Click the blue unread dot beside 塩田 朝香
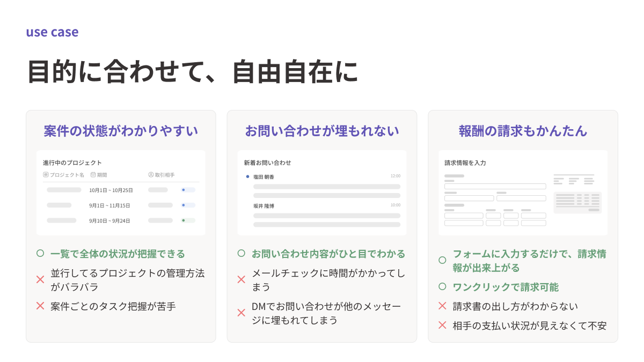The height and width of the screenshot is (362, 644). pyautogui.click(x=247, y=176)
